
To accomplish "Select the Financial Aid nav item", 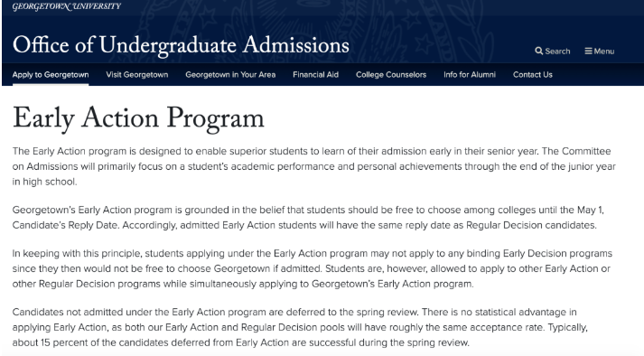I will [x=315, y=74].
